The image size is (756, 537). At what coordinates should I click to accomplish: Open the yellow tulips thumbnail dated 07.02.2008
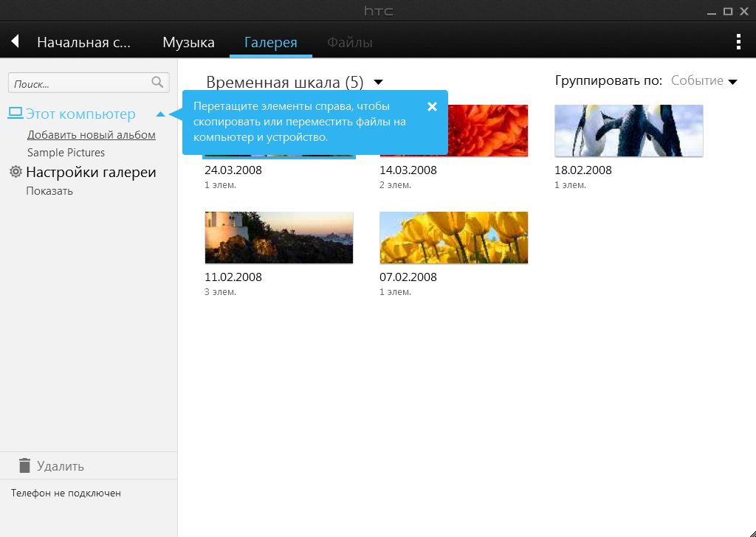point(454,238)
